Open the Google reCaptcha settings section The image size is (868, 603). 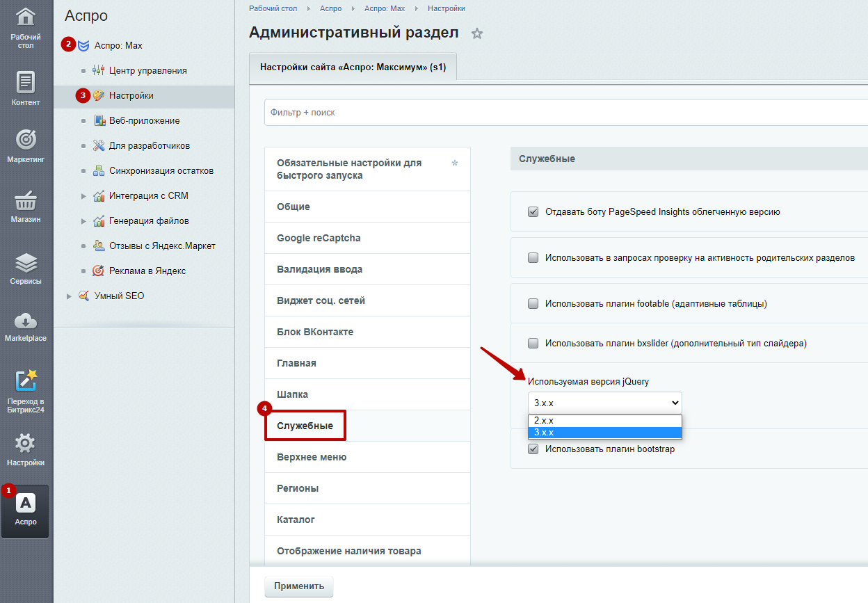click(367, 238)
